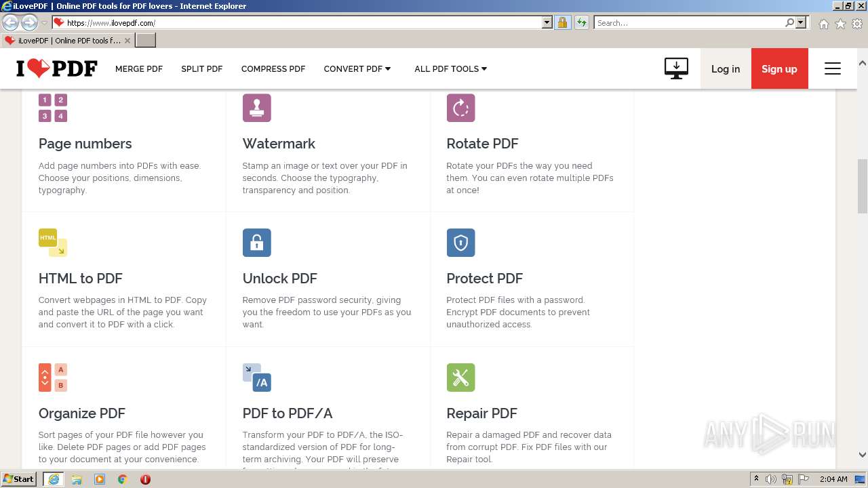
Task: Click the browser Back arrow
Action: point(10,22)
